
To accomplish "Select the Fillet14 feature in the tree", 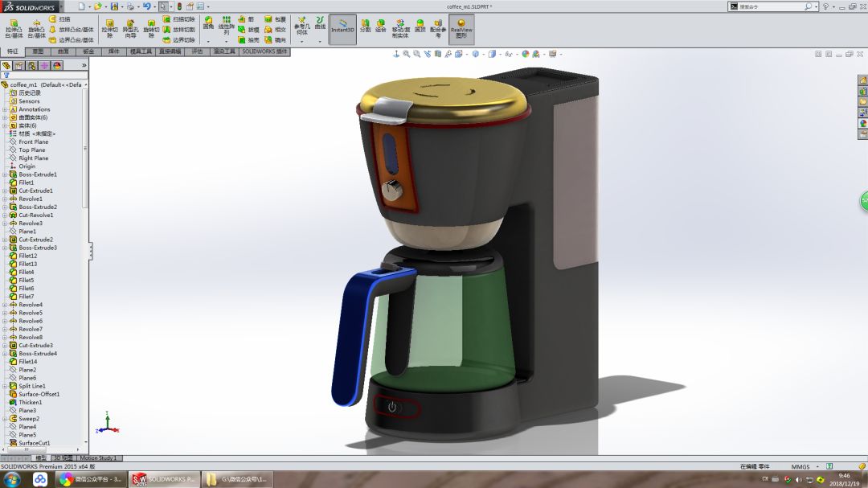I will coord(28,362).
